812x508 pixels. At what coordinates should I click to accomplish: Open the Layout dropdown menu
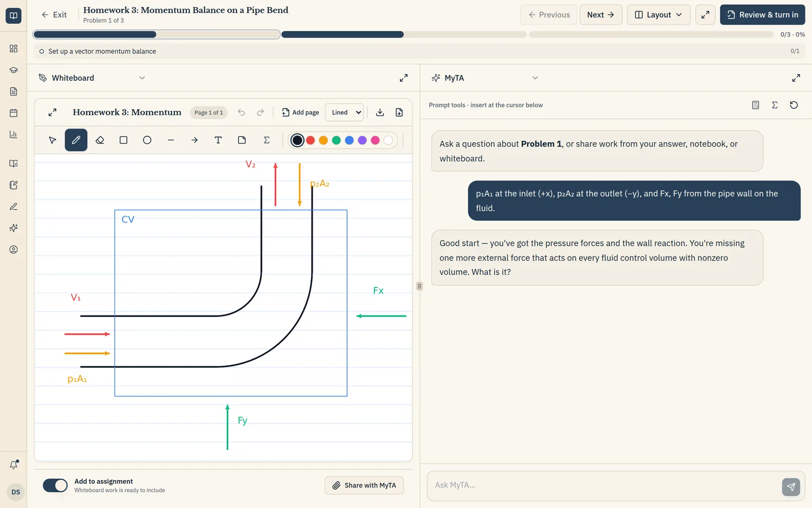(x=659, y=15)
